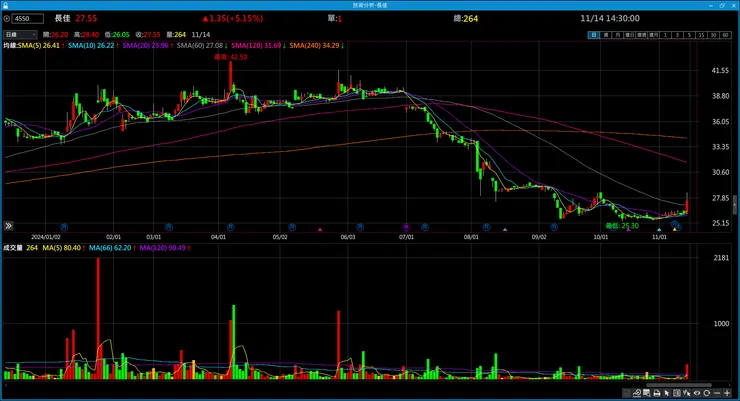740x401 pixels.
Task: Click the timestamp 11/14 14:30:00
Action: pyautogui.click(x=610, y=18)
